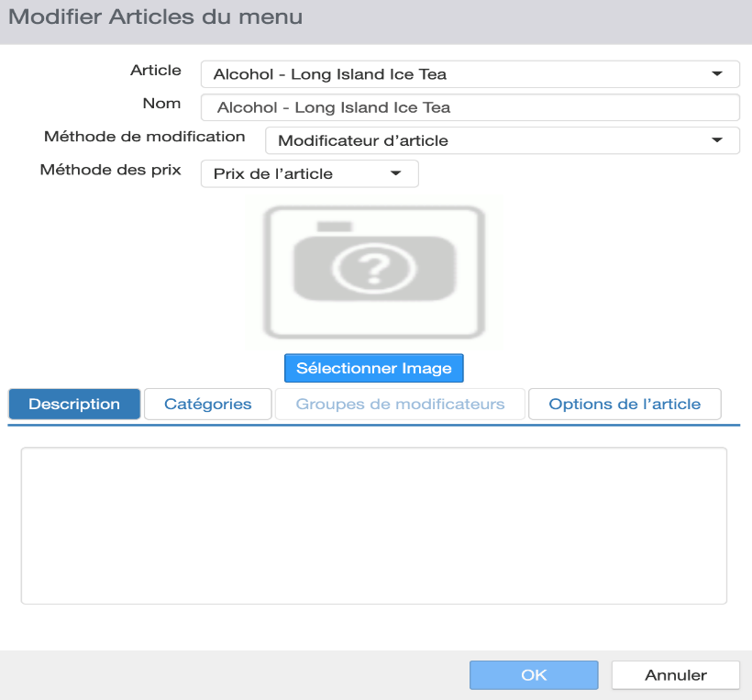Click inside the description text area

pos(374,526)
